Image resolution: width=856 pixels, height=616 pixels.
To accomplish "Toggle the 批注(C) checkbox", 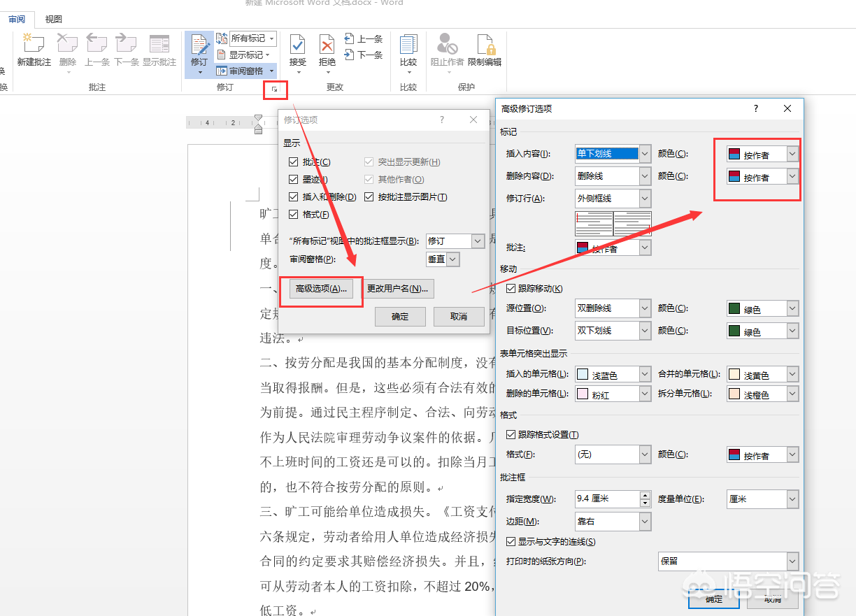I will click(x=293, y=162).
